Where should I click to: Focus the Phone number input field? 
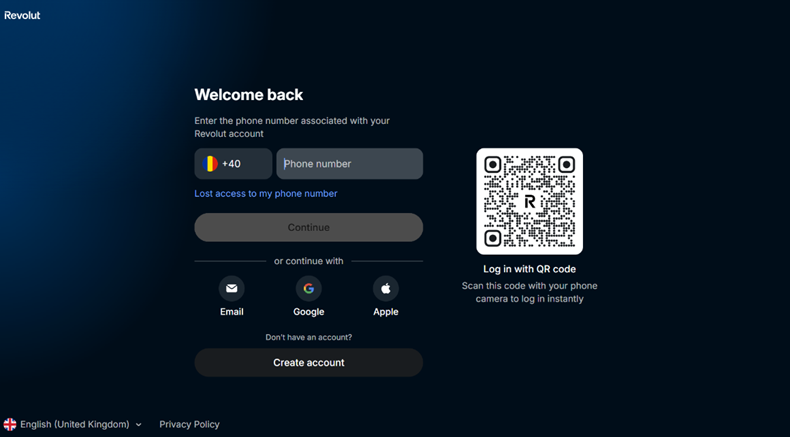pos(350,164)
